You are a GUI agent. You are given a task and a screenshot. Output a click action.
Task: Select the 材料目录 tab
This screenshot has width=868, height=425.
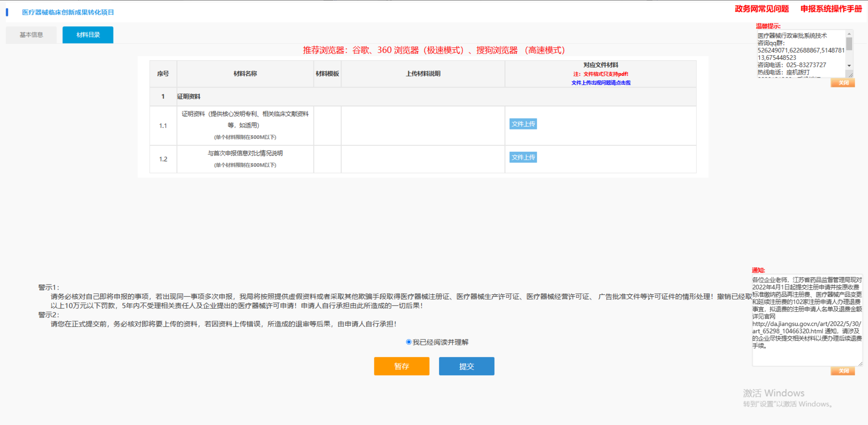point(88,35)
